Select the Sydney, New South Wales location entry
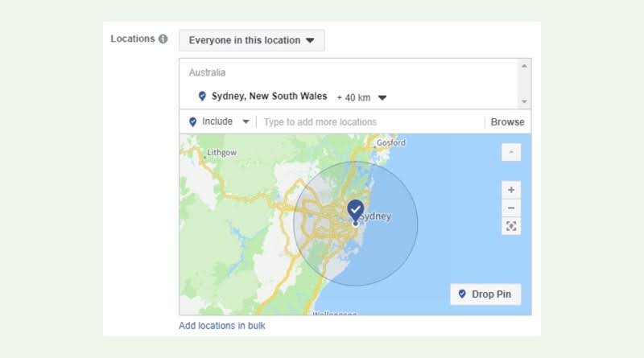Viewport: 644px width, 358px height. (x=269, y=97)
